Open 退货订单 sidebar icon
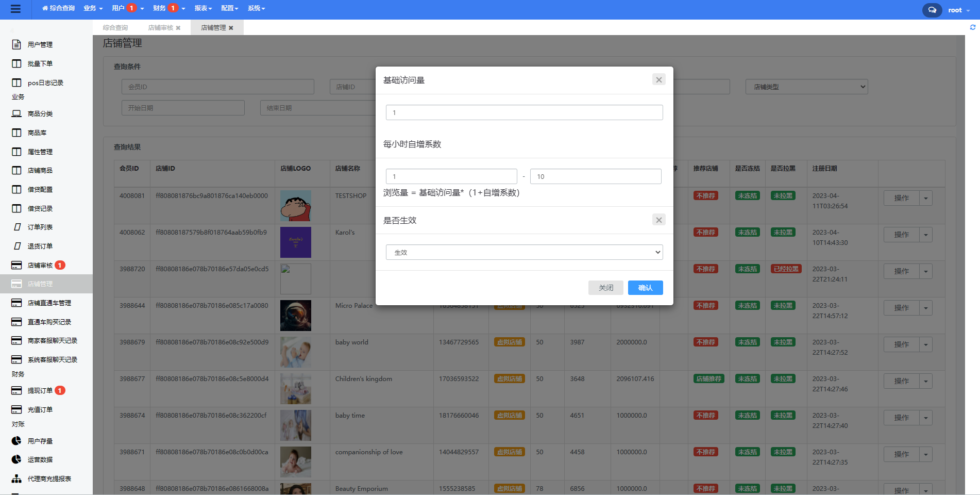The height and width of the screenshot is (495, 980). (x=17, y=246)
